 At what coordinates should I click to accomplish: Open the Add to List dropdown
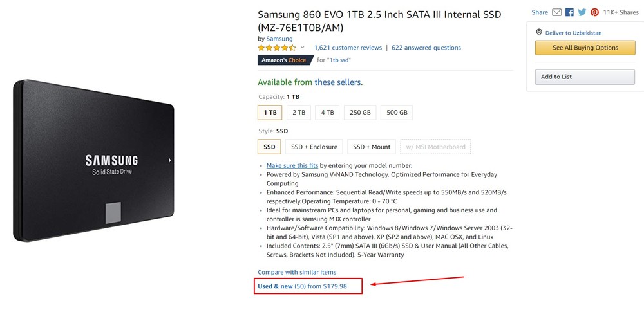pyautogui.click(x=584, y=77)
